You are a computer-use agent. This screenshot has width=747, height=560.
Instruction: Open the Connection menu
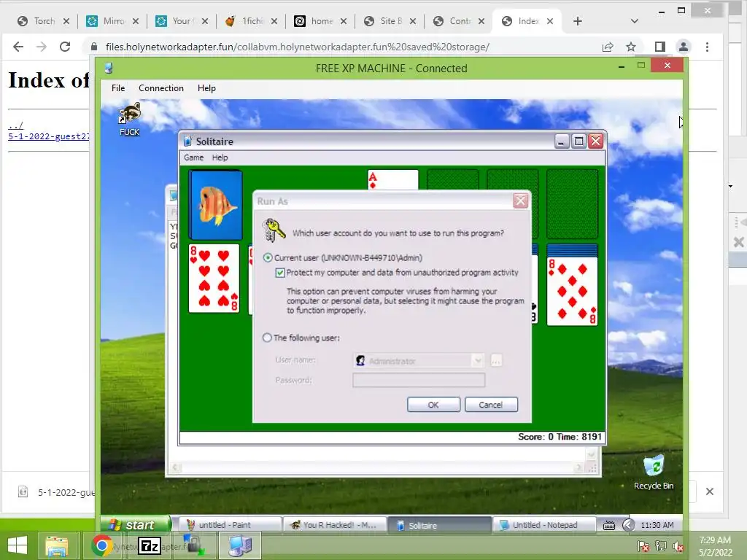point(161,88)
